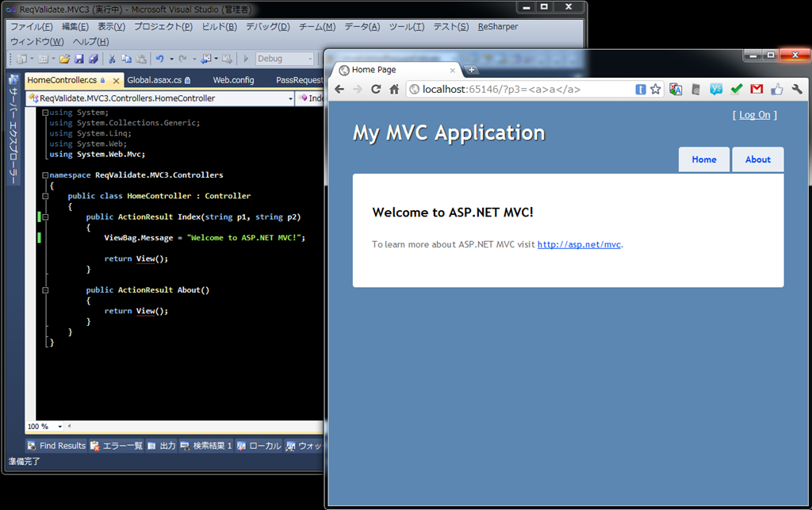Click the localhost address bar

(x=519, y=89)
